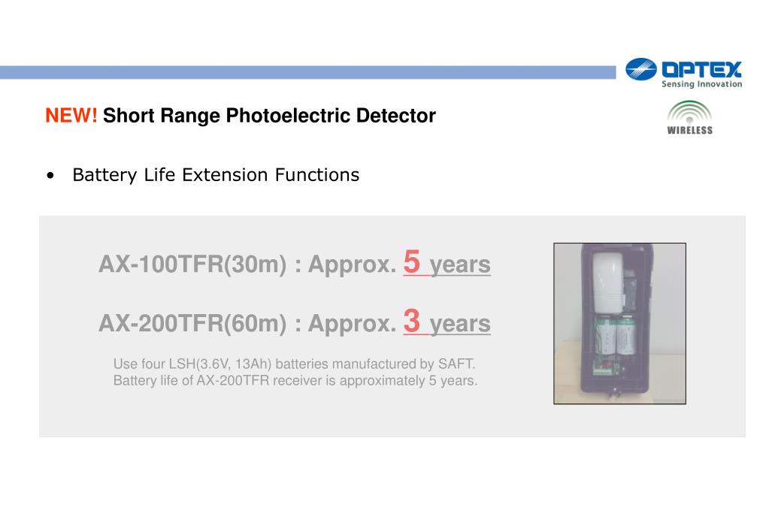
Task: Select the Short Range Photoelectric Detector title
Action: click(x=269, y=116)
